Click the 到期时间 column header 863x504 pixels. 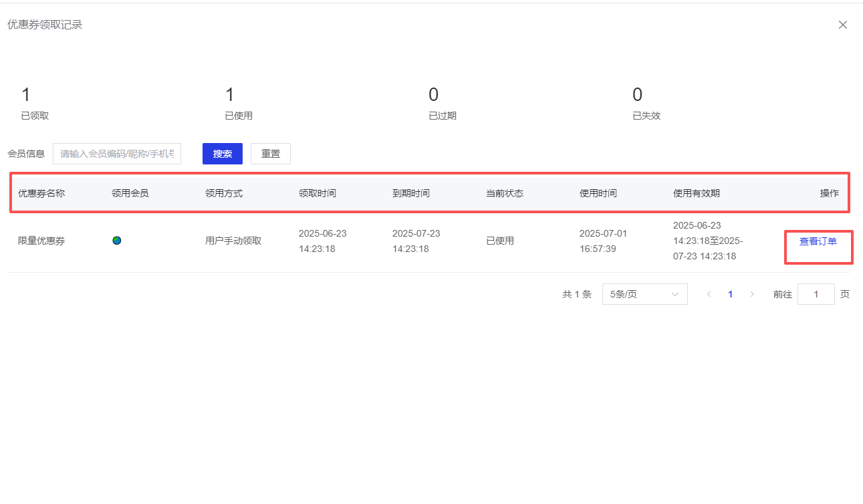411,193
